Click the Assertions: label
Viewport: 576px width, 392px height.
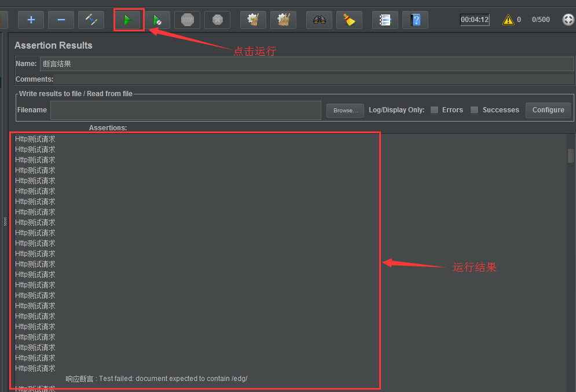tap(108, 128)
